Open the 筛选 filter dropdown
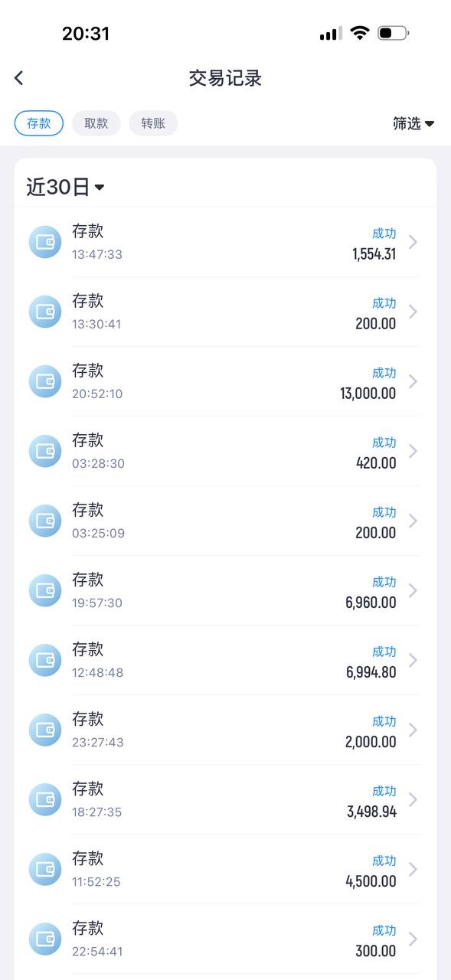 click(413, 122)
